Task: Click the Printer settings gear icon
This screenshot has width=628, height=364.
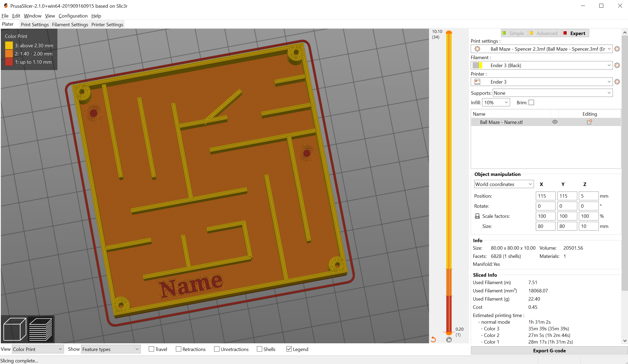Action: (x=617, y=82)
